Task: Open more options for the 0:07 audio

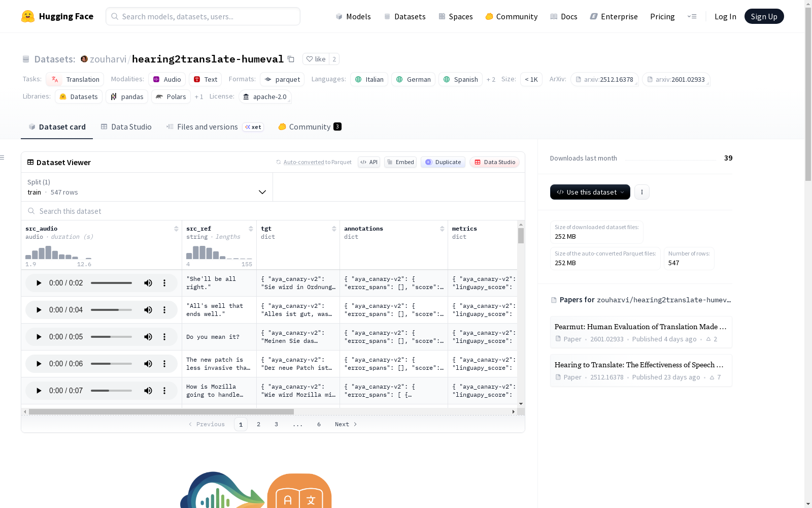Action: [x=164, y=391]
